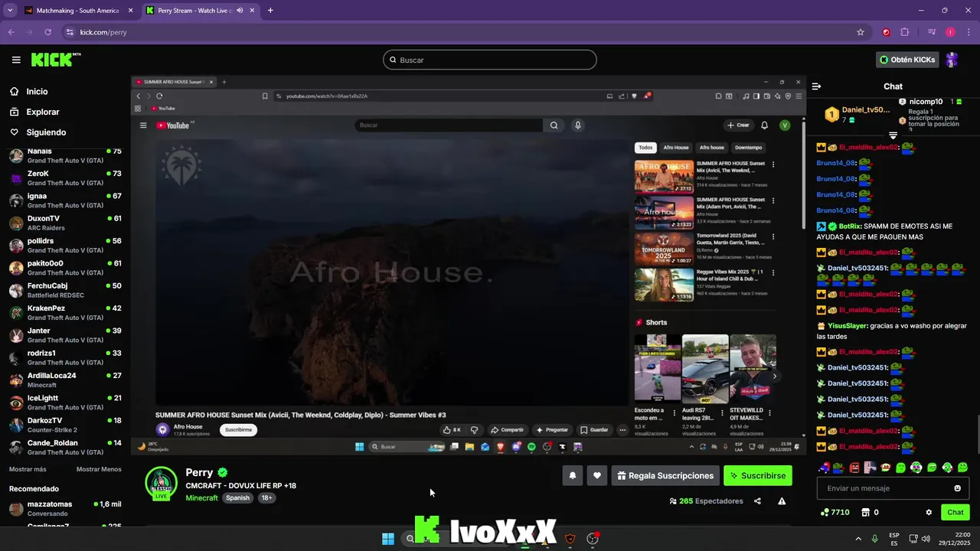Viewport: 980px width, 551px height.
Task: Click nicomp10 in gift leaderboard
Action: pyautogui.click(x=926, y=102)
